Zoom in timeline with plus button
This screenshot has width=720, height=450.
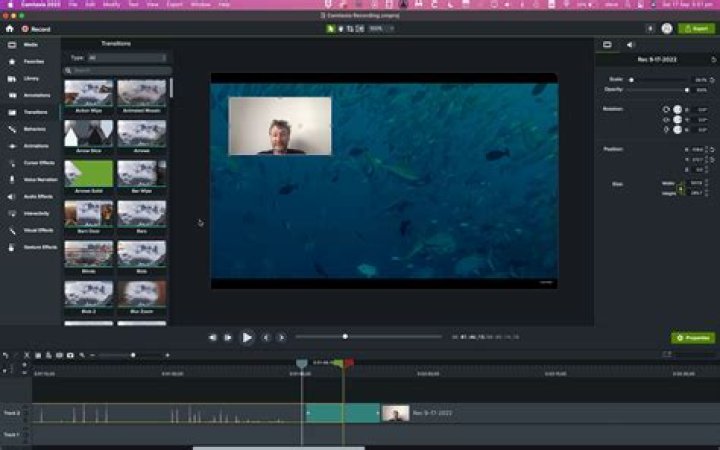(x=167, y=355)
